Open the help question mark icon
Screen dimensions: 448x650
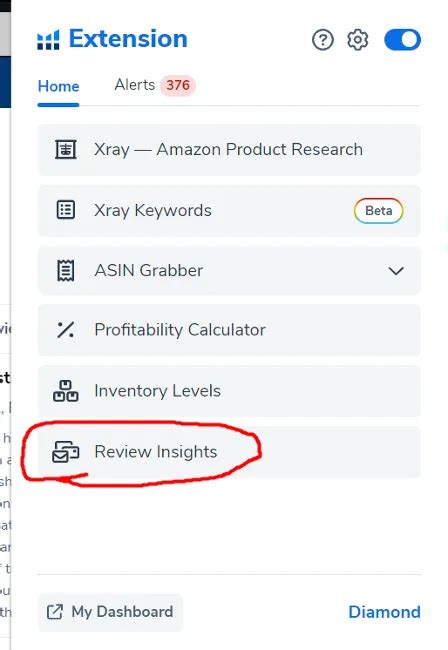(x=323, y=40)
